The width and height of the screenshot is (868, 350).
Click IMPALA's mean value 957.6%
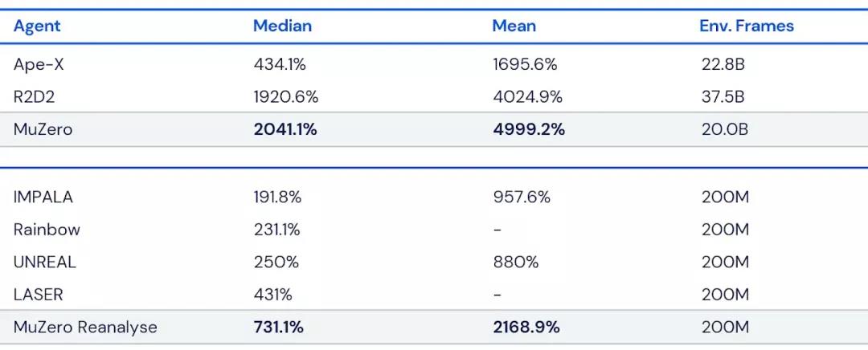[521, 197]
